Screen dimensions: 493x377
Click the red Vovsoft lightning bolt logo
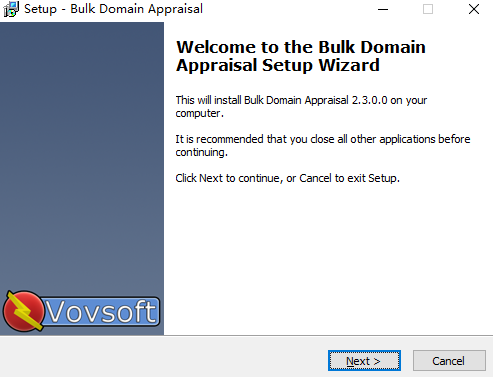coord(23,311)
